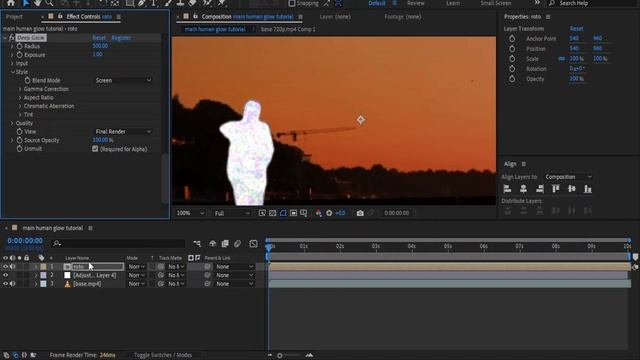Open the Home screen icon
This screenshot has height=360, width=640.
(11, 3)
